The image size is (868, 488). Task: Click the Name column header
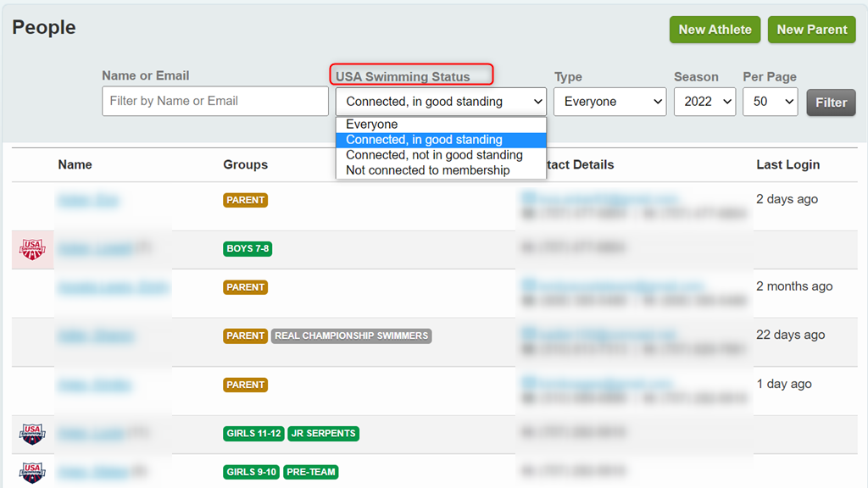pyautogui.click(x=75, y=165)
